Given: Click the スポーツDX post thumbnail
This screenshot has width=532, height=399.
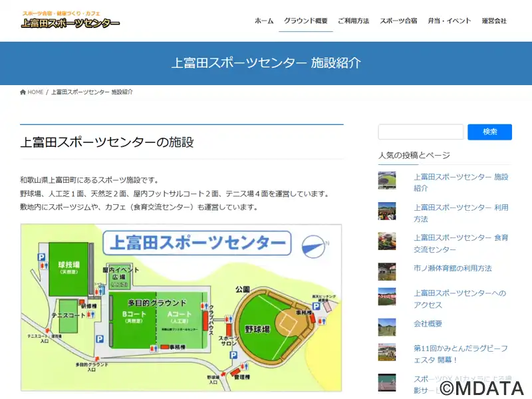Looking at the screenshot, I should [x=387, y=382].
